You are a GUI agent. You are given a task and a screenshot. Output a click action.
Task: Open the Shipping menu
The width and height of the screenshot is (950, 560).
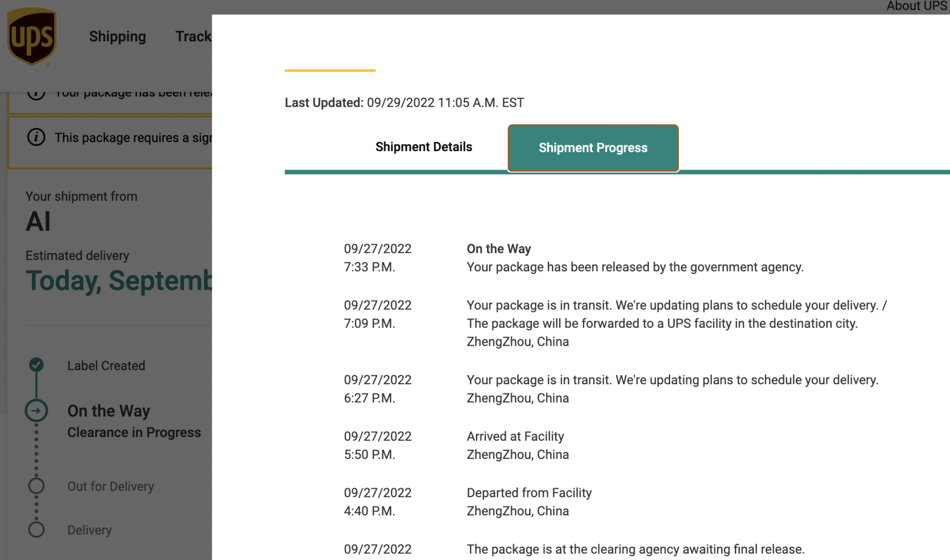(117, 37)
